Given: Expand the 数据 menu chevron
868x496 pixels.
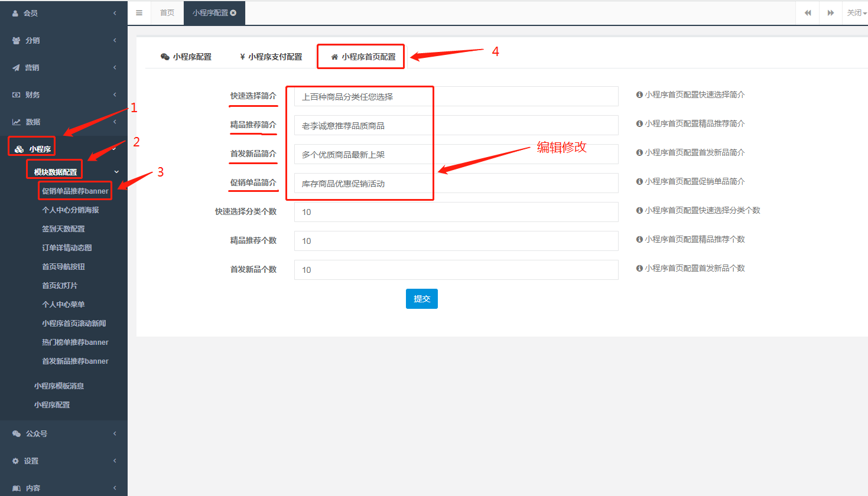Looking at the screenshot, I should (115, 122).
